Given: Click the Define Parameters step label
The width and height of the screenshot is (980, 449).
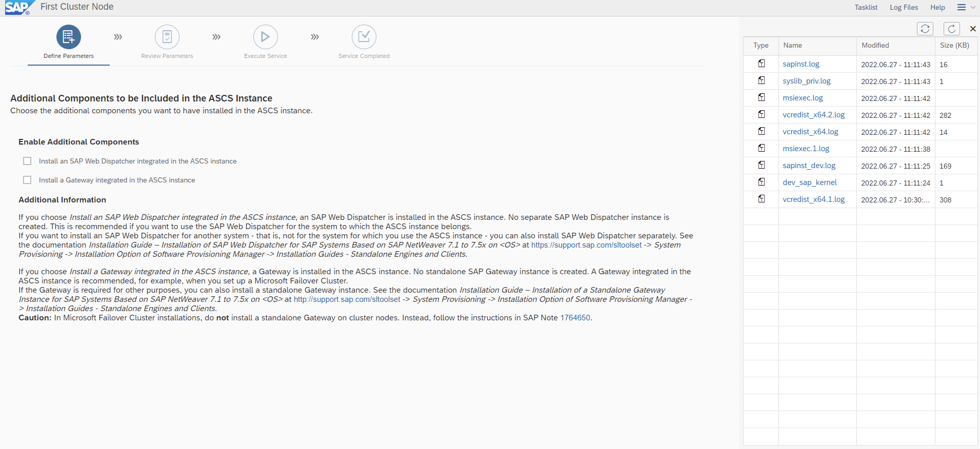Looking at the screenshot, I should coord(69,56).
